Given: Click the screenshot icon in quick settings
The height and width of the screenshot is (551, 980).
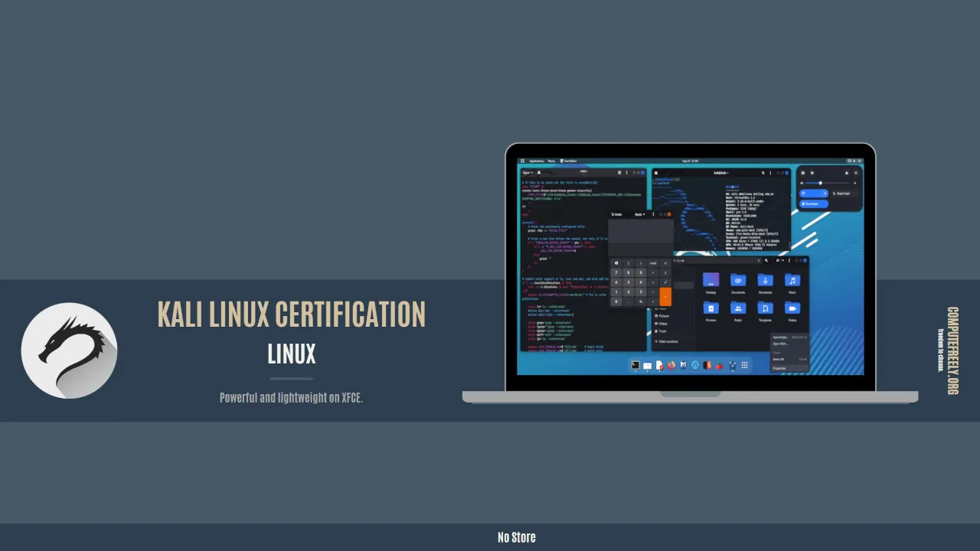Looking at the screenshot, I should [x=802, y=173].
